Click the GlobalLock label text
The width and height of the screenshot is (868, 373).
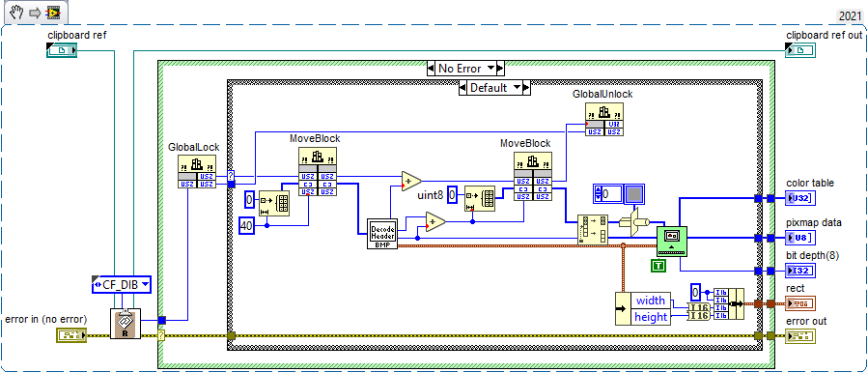[x=194, y=148]
